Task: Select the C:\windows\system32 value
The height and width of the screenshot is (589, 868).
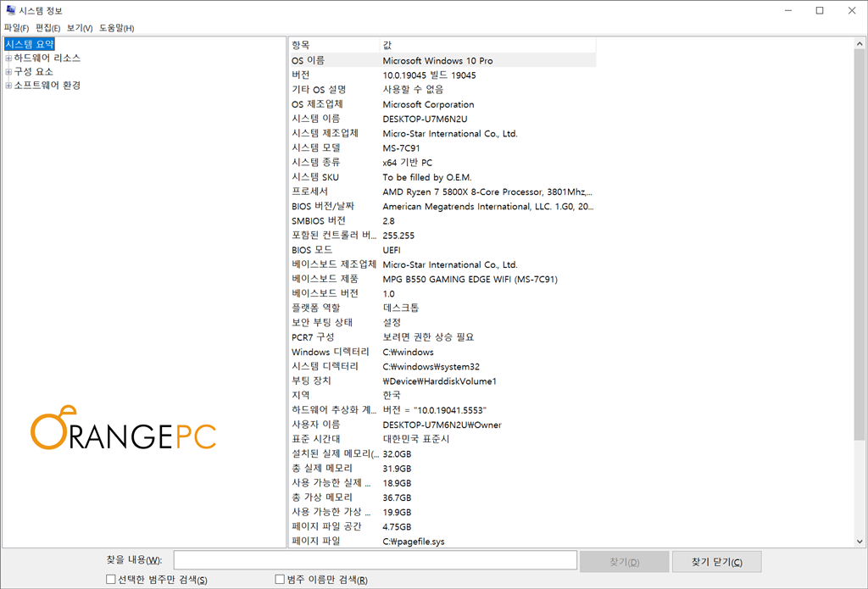Action: click(x=431, y=366)
